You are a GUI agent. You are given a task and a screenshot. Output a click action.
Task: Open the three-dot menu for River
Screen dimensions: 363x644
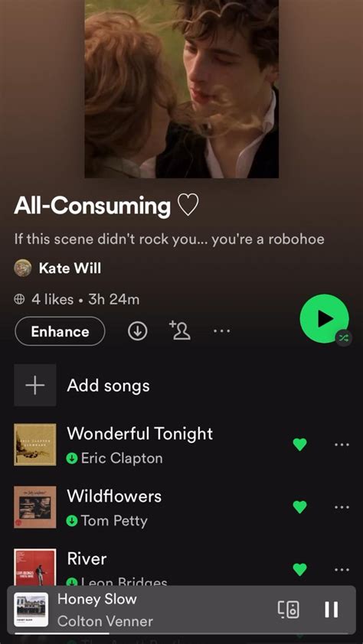342,570
